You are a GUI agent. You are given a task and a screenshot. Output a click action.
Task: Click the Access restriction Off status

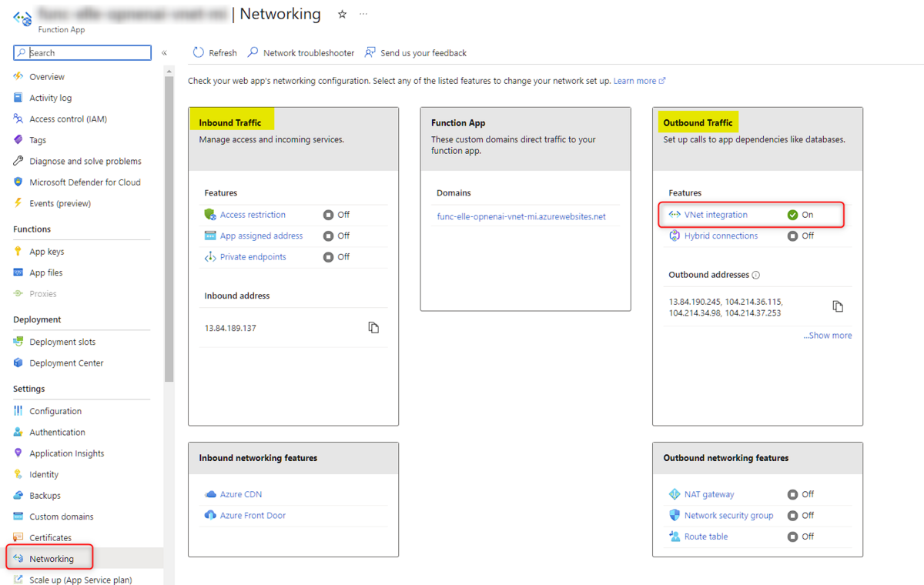tap(336, 215)
